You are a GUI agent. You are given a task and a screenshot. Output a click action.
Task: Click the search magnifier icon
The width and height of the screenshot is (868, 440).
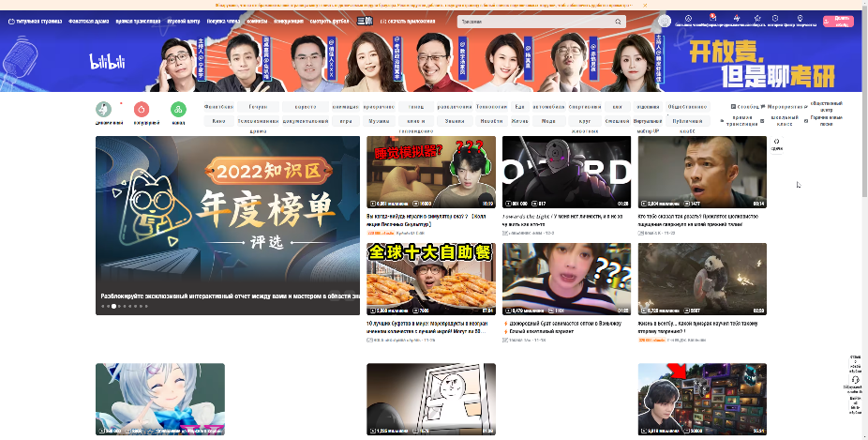[x=618, y=22]
